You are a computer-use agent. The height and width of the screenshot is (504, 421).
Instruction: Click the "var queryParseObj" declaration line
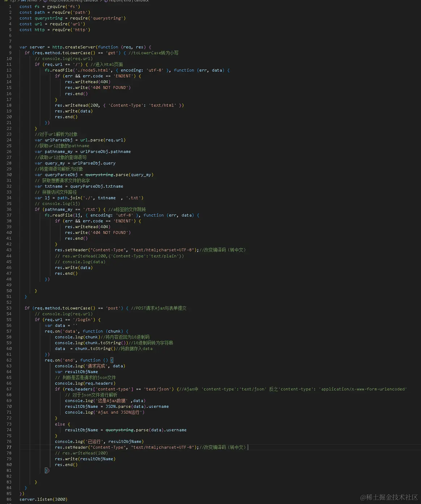tap(94, 175)
